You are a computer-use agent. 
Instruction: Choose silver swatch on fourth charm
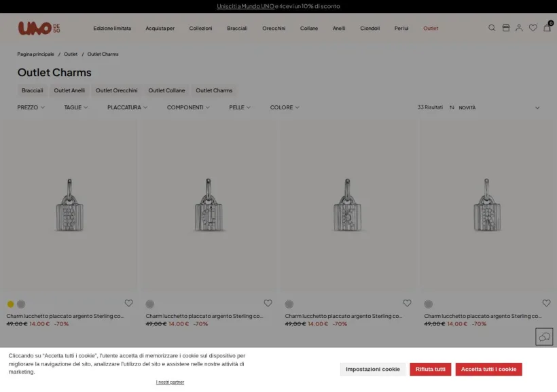[429, 304]
